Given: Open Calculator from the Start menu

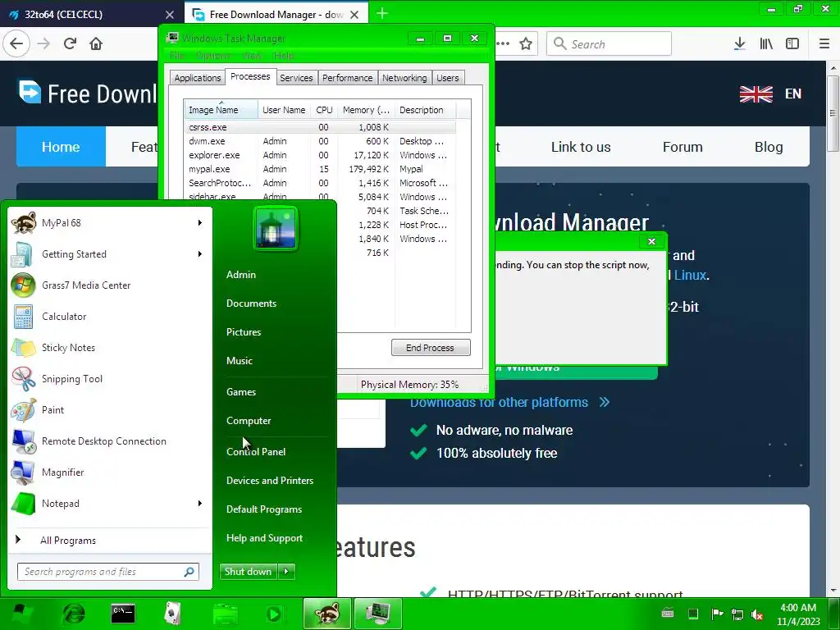Looking at the screenshot, I should [x=64, y=316].
